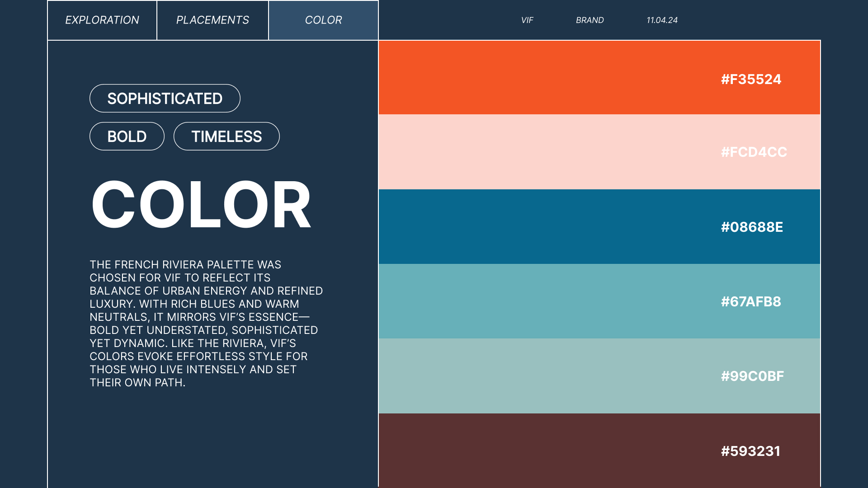Screen dimensions: 868x488
Task: Click the 11.04.24 date text
Action: 662,20
